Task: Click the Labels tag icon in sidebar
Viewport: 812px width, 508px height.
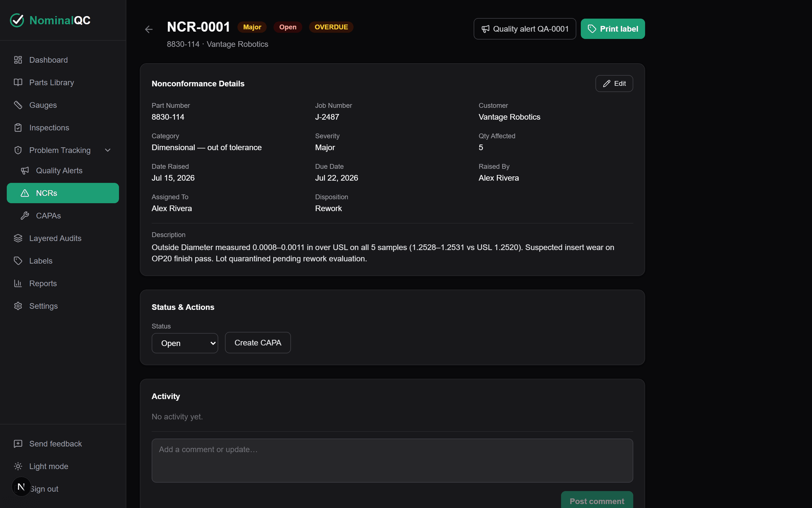Action: (x=18, y=261)
